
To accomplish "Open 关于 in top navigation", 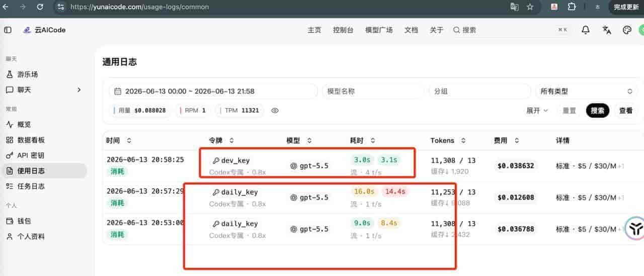I will click(437, 30).
